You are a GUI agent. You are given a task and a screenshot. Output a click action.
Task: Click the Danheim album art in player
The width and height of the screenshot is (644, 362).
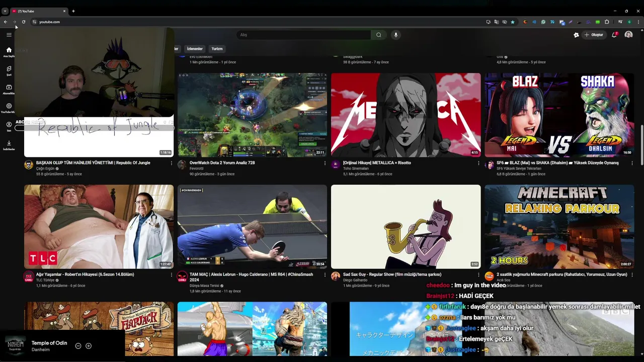(x=15, y=345)
